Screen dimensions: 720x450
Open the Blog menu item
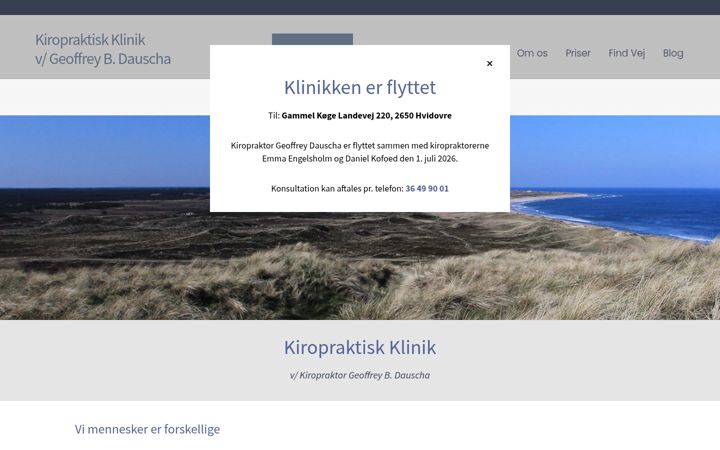click(x=673, y=53)
